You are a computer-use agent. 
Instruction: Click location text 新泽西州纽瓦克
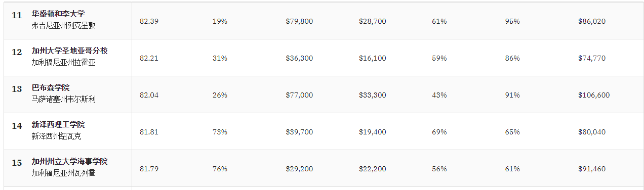tap(56, 136)
